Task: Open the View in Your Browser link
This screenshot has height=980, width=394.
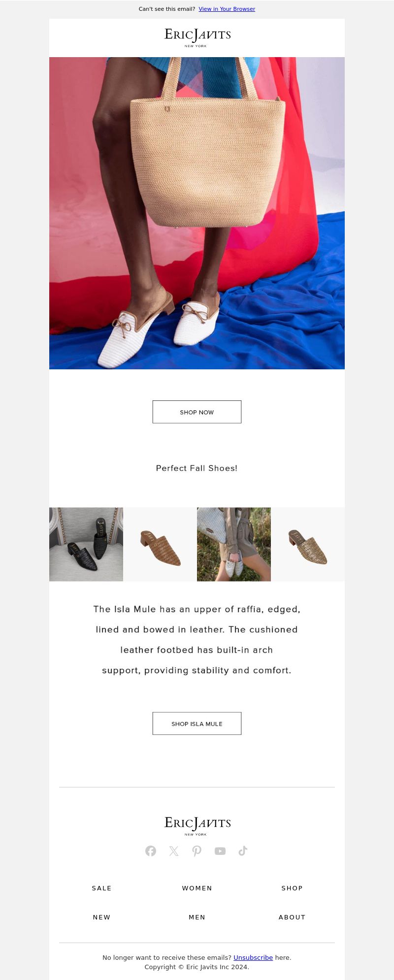Action: click(x=227, y=9)
